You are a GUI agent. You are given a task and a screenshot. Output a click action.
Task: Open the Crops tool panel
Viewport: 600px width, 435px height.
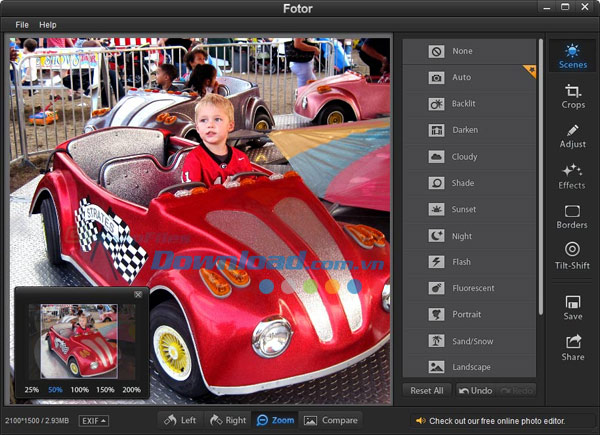click(x=573, y=96)
